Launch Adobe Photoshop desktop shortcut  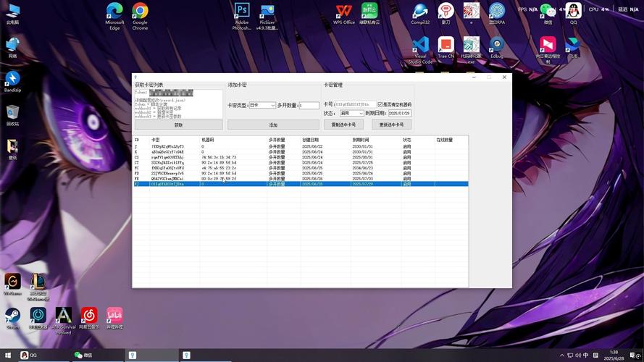click(x=242, y=12)
